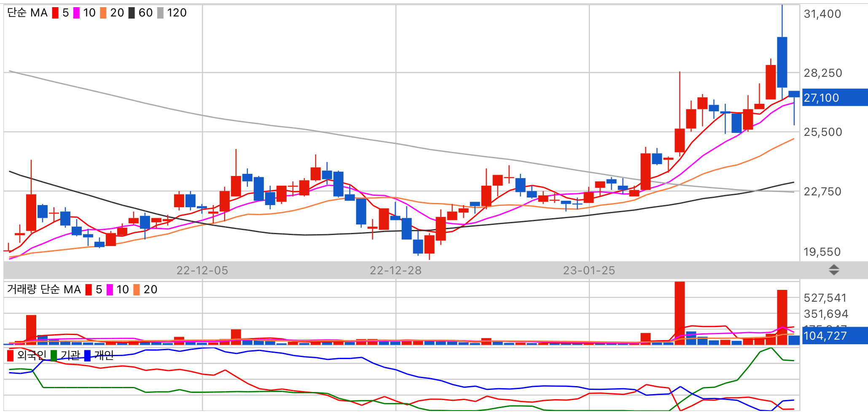
Task: Click the orange 20-day MA swatch in the price legend
Action: click(103, 13)
